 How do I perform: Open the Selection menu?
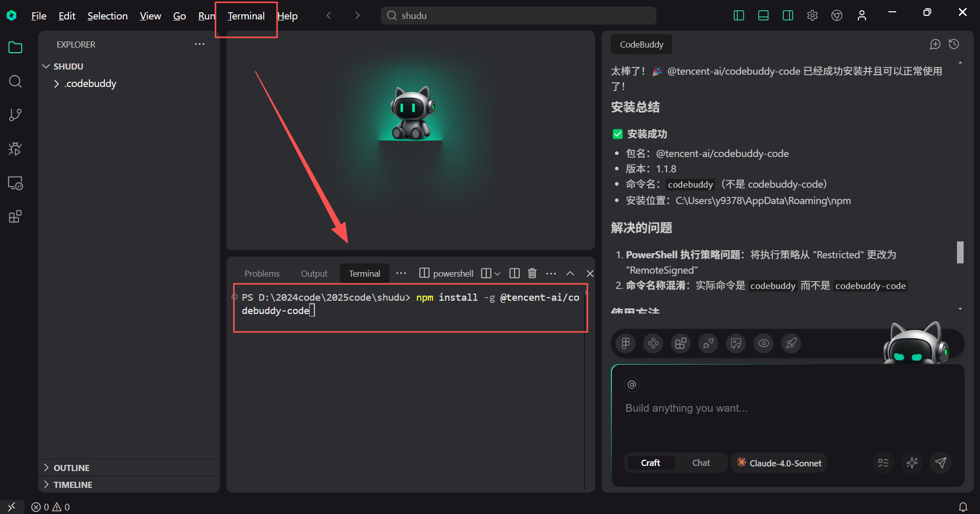[107, 16]
